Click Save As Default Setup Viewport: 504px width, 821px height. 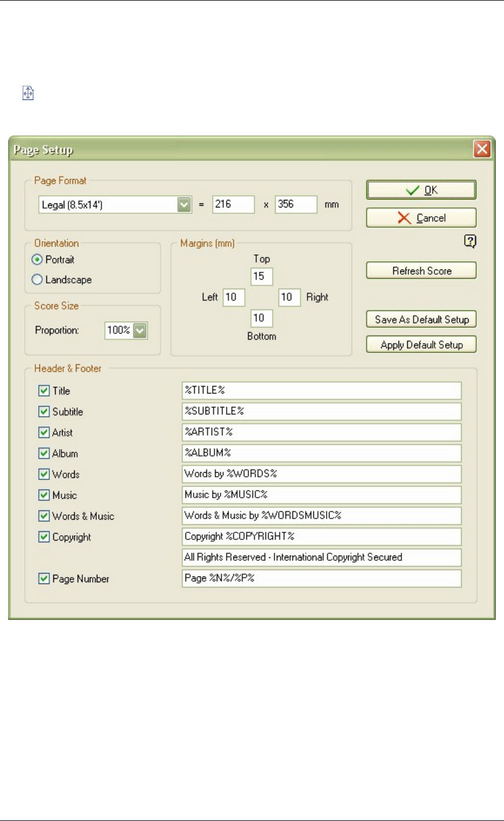point(421,319)
